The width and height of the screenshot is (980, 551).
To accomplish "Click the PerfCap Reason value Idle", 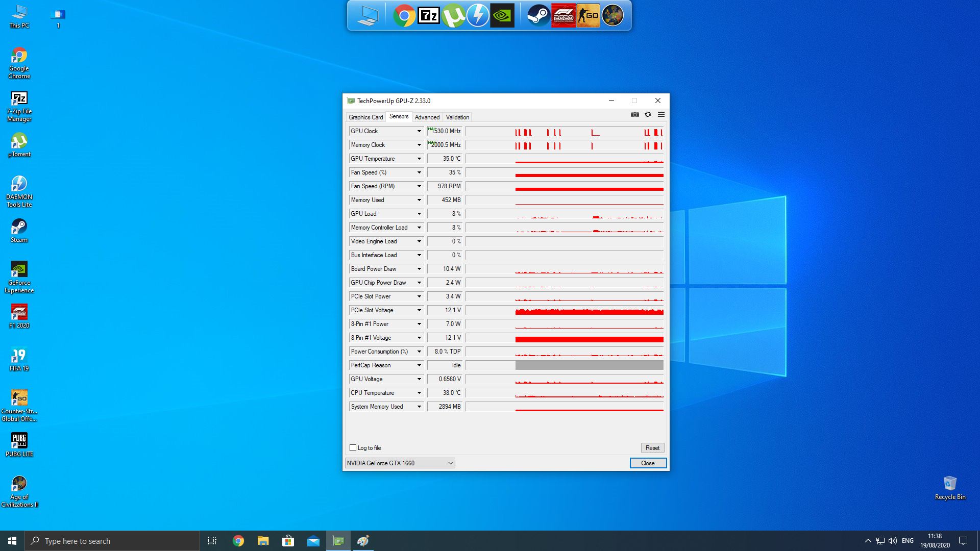I will click(445, 365).
